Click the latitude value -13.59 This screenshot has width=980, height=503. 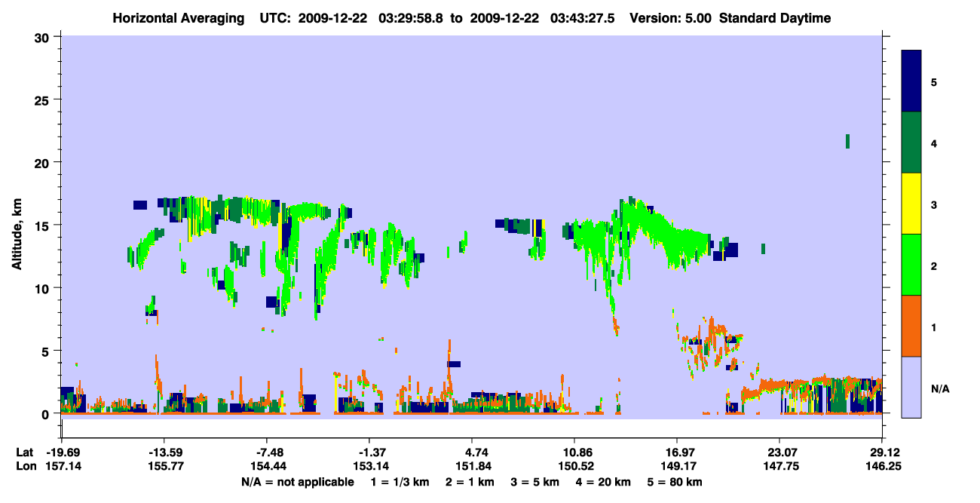tap(164, 452)
